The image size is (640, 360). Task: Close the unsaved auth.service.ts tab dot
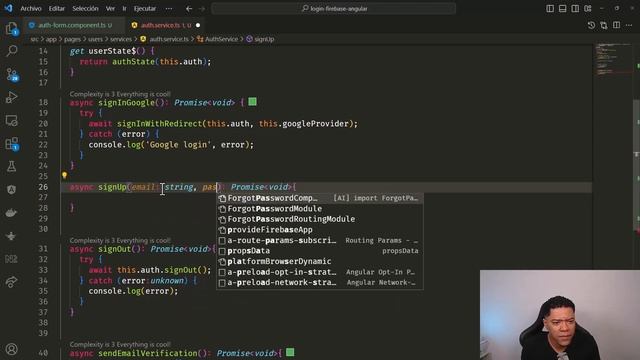click(x=198, y=25)
